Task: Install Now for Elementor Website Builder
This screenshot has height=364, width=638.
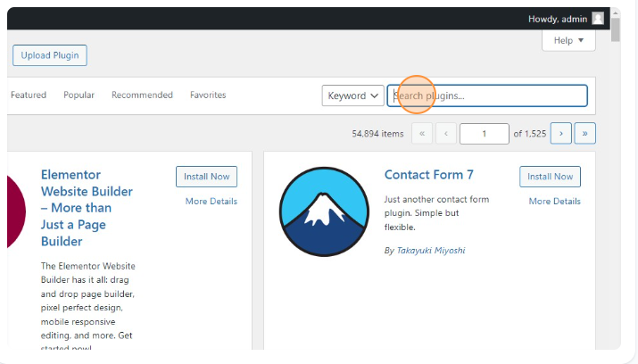Action: pos(206,177)
